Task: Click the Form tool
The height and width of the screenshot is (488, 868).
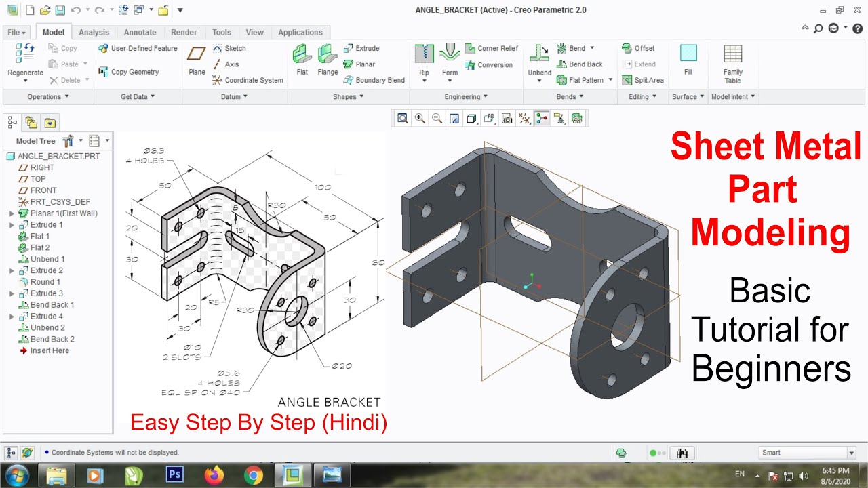Action: coord(450,63)
